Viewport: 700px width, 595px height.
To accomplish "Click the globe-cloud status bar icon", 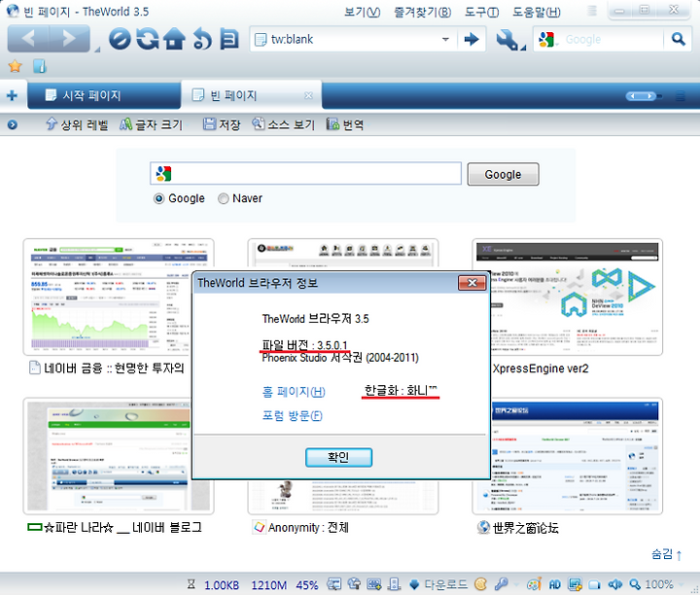I will tap(354, 584).
